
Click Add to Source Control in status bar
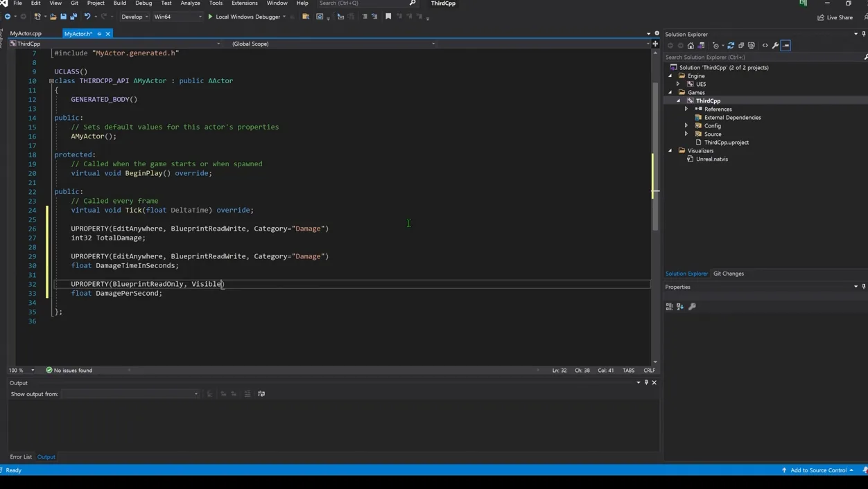click(818, 470)
